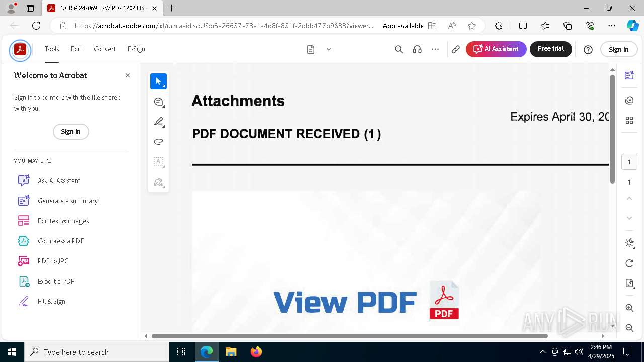Launch Firefox from the taskbar
Screen dimensions: 644x362
point(256,352)
